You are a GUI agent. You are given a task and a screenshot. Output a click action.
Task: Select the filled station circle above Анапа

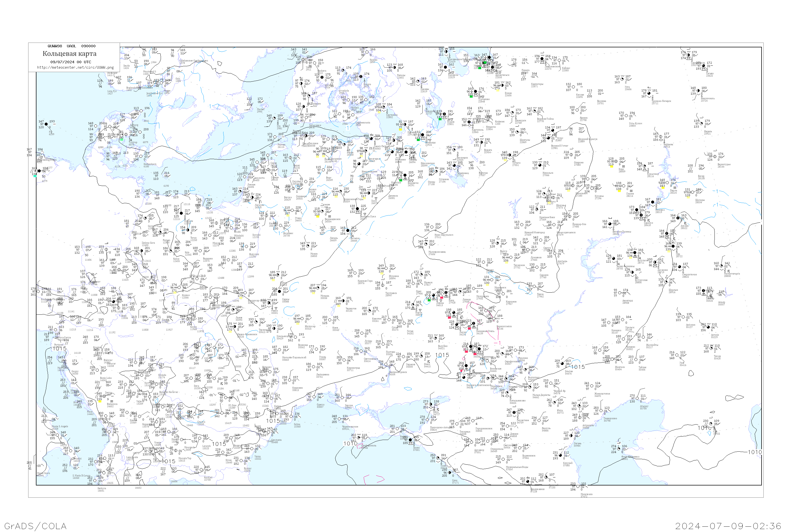(410, 440)
